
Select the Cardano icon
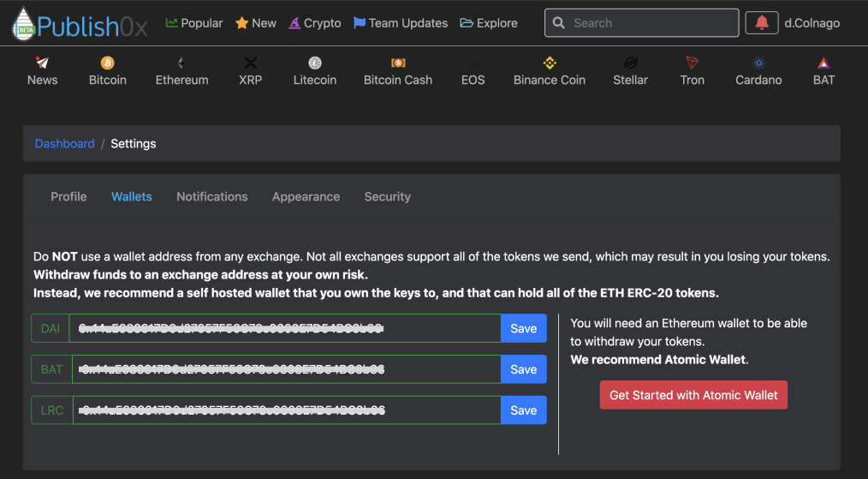(758, 63)
